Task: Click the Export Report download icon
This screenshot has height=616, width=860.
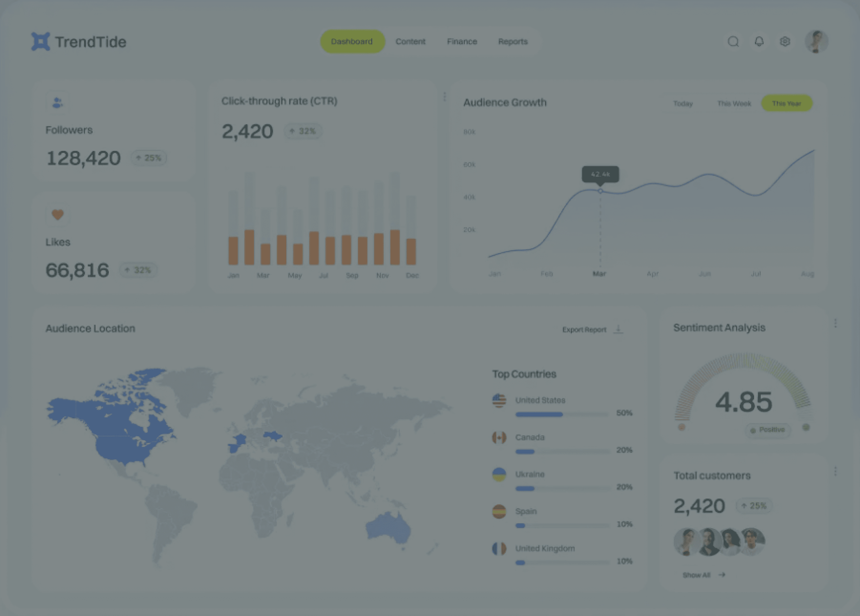Action: (618, 329)
